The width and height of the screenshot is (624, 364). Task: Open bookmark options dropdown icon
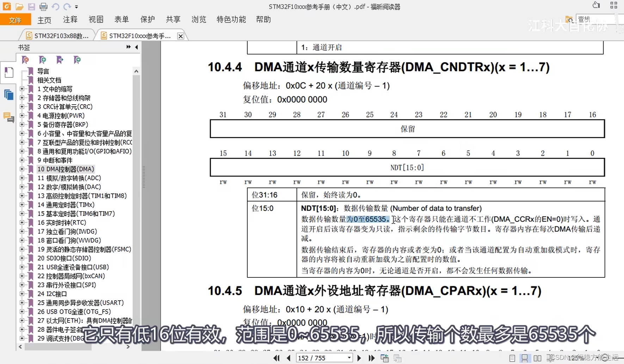tap(77, 60)
